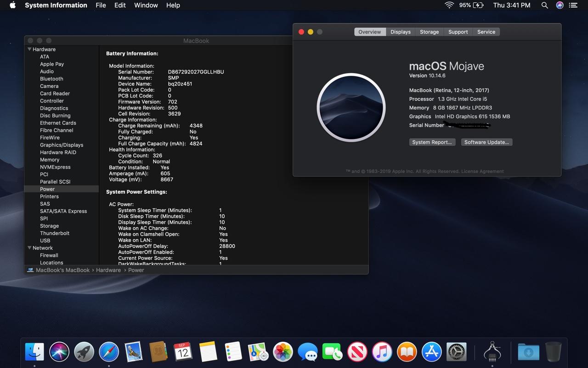Screen dimensions: 588x368
Task: Select the Overview tab
Action: coord(370,32)
